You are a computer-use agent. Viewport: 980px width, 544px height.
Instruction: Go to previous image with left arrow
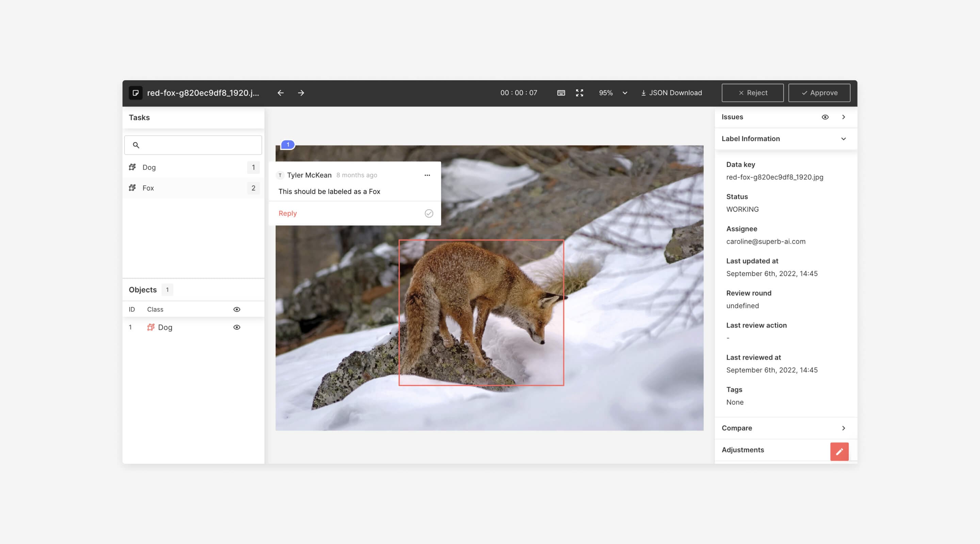[280, 93]
